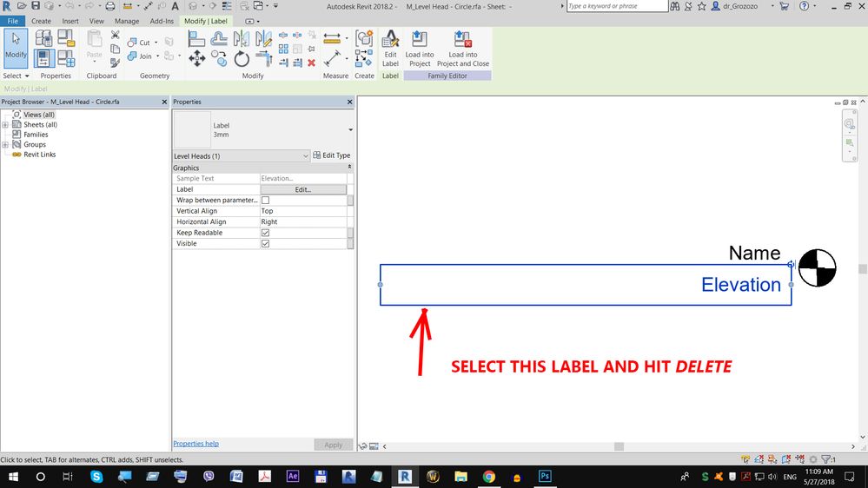Open the Label 3mm type selector dropdown
Screen dimensions: 868x488
(350, 130)
